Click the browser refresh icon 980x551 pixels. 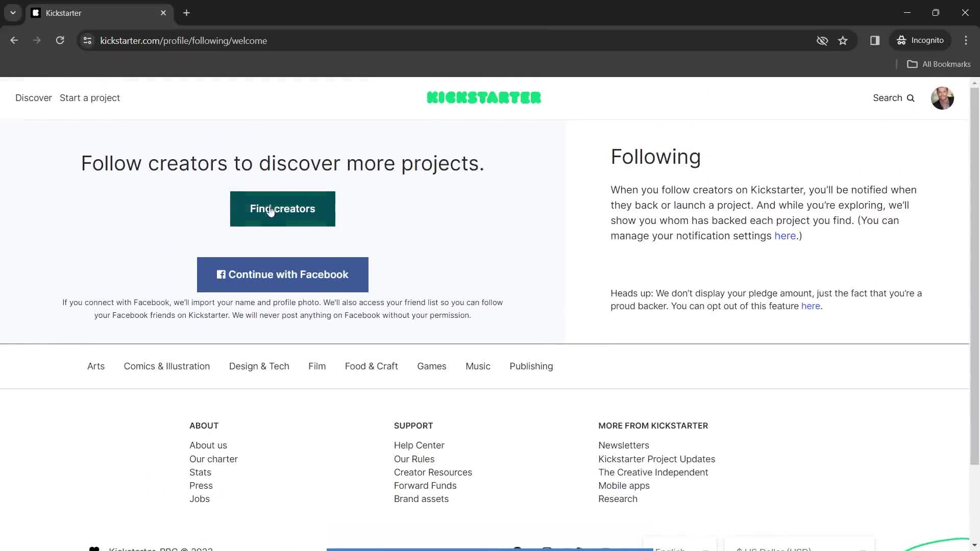tap(60, 40)
